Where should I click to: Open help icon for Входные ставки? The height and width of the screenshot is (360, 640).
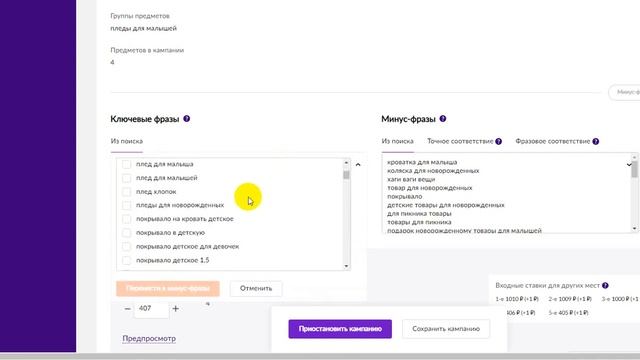click(x=605, y=286)
